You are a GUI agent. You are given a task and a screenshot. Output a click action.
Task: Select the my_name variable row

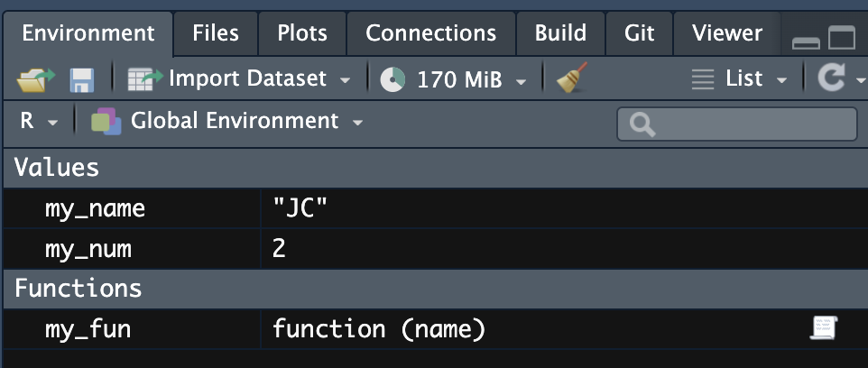click(x=95, y=209)
